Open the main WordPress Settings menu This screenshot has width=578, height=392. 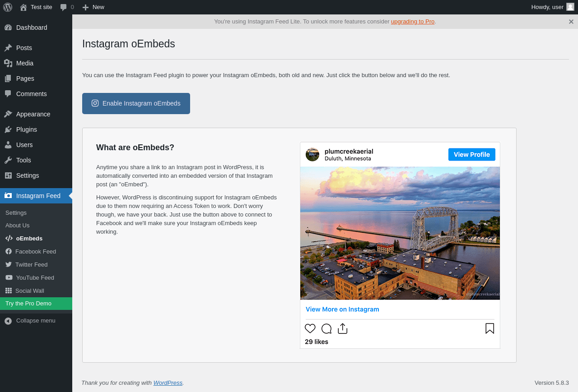[36, 175]
